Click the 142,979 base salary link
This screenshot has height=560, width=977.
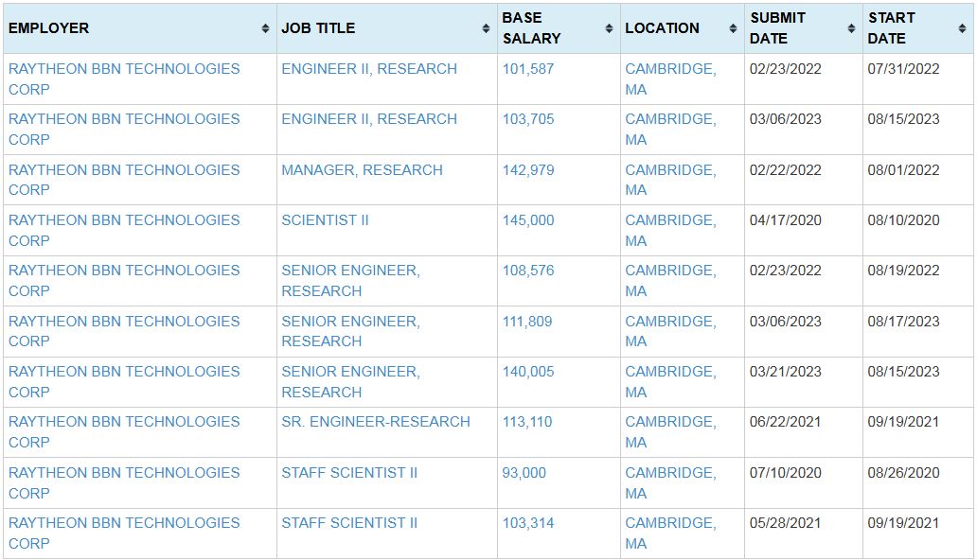(x=527, y=169)
